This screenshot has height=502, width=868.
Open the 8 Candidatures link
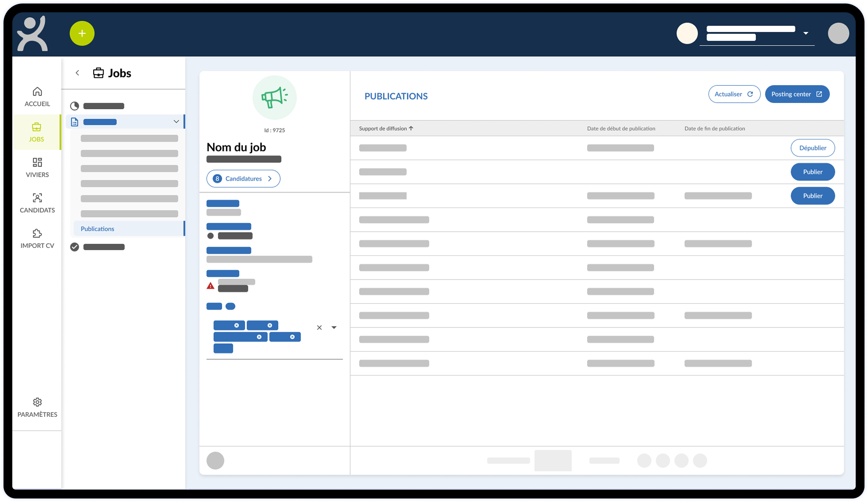coord(243,178)
